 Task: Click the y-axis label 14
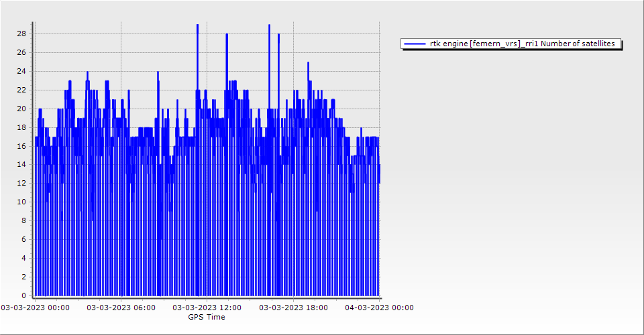22,164
